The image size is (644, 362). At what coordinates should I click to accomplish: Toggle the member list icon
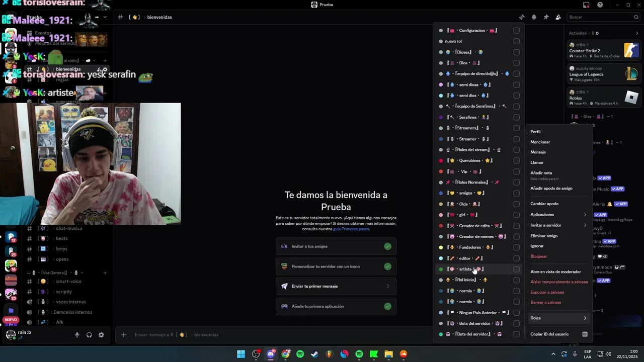pyautogui.click(x=558, y=17)
